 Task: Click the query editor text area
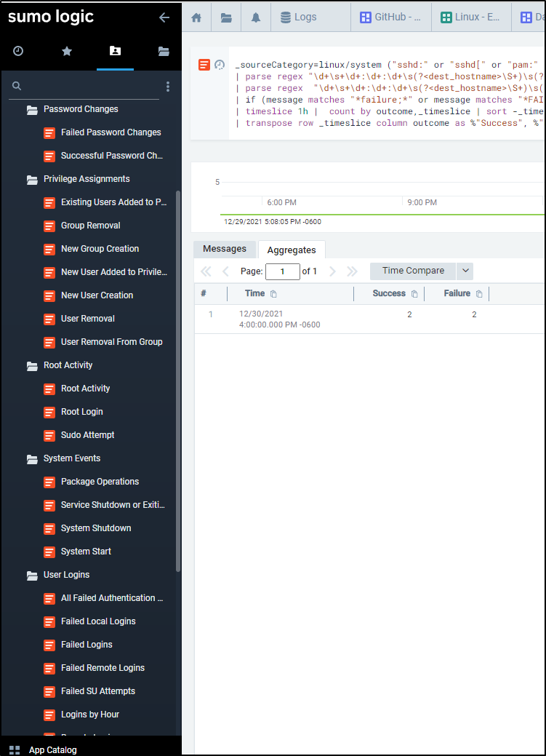point(387,94)
